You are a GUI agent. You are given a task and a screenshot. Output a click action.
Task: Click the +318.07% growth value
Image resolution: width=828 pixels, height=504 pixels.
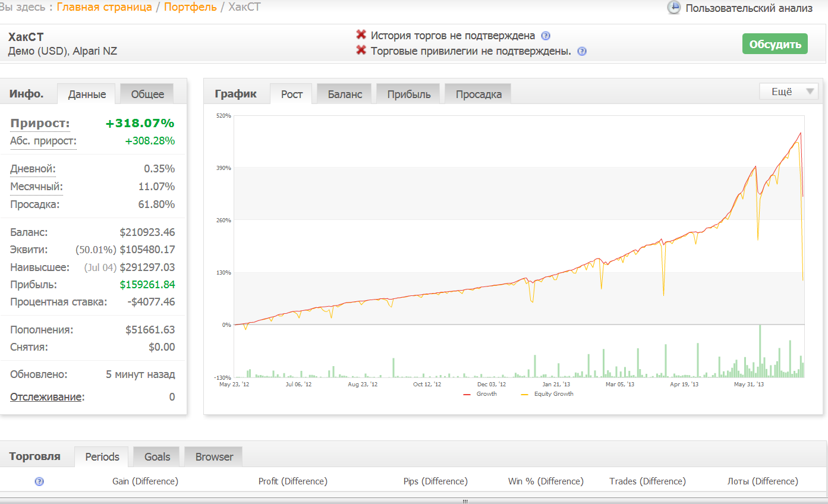[x=140, y=123]
